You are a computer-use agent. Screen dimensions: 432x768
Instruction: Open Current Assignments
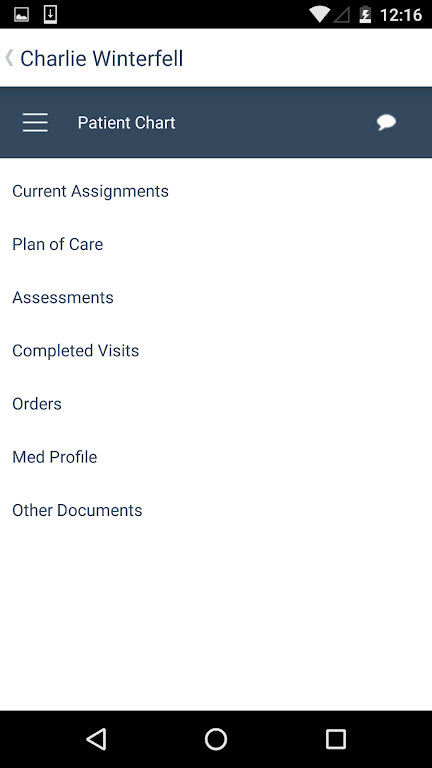click(x=216, y=191)
